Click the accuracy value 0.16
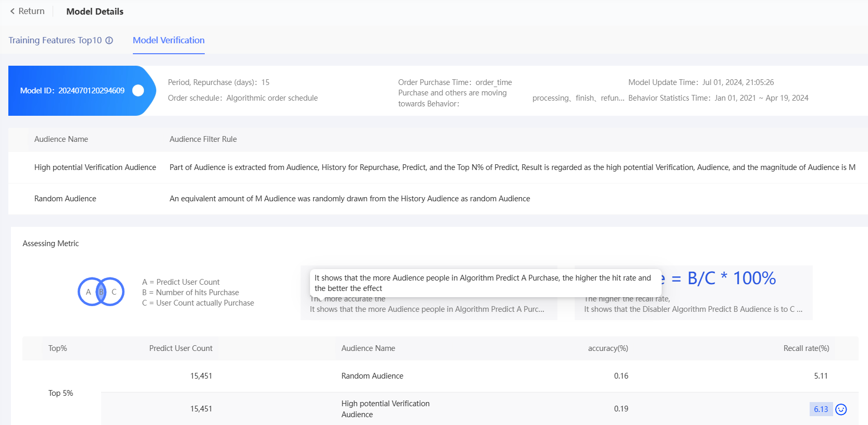This screenshot has width=868, height=425. coord(621,376)
